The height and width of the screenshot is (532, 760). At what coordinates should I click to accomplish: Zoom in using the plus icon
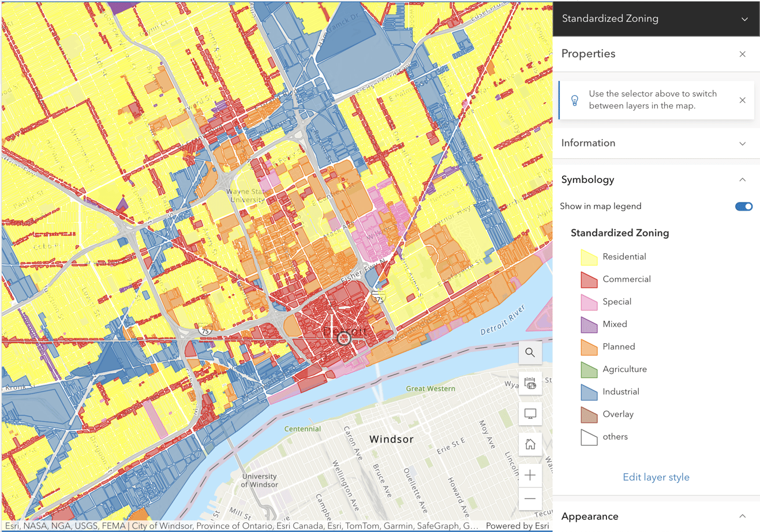530,475
